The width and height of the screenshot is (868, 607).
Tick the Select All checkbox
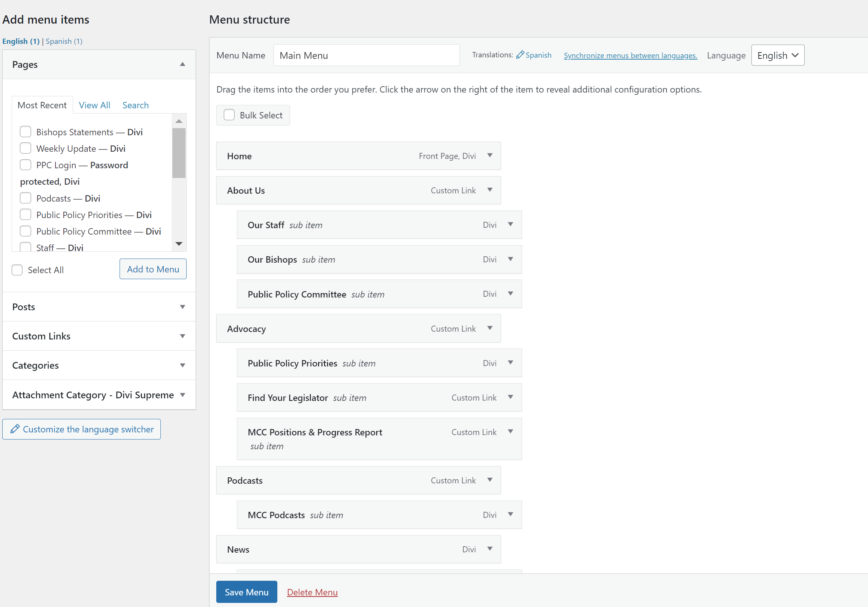17,270
